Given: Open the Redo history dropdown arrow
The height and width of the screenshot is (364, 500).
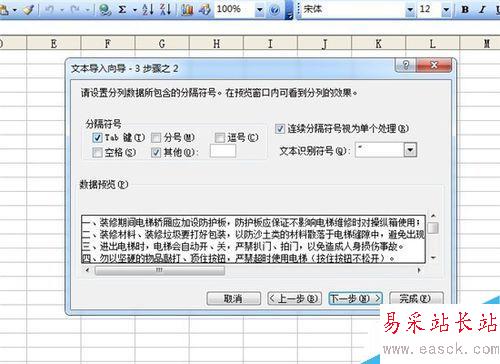Looking at the screenshot, I should [x=87, y=10].
